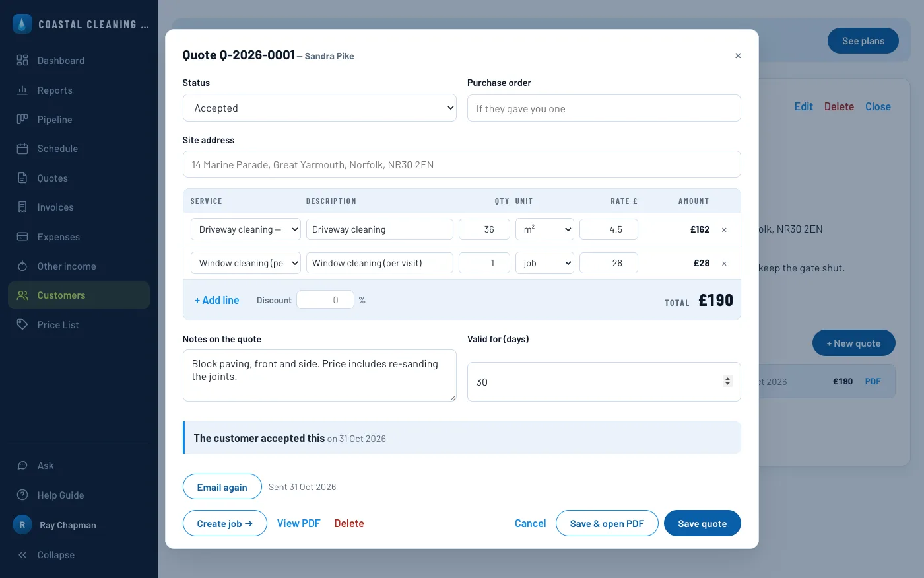Go to the Pipeline page

55,120
